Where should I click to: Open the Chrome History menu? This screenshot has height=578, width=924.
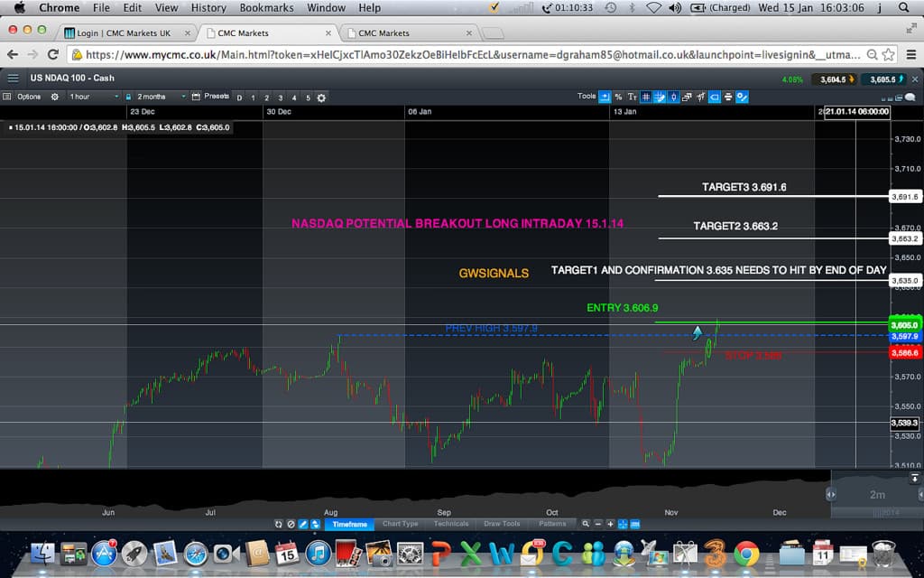(x=208, y=7)
